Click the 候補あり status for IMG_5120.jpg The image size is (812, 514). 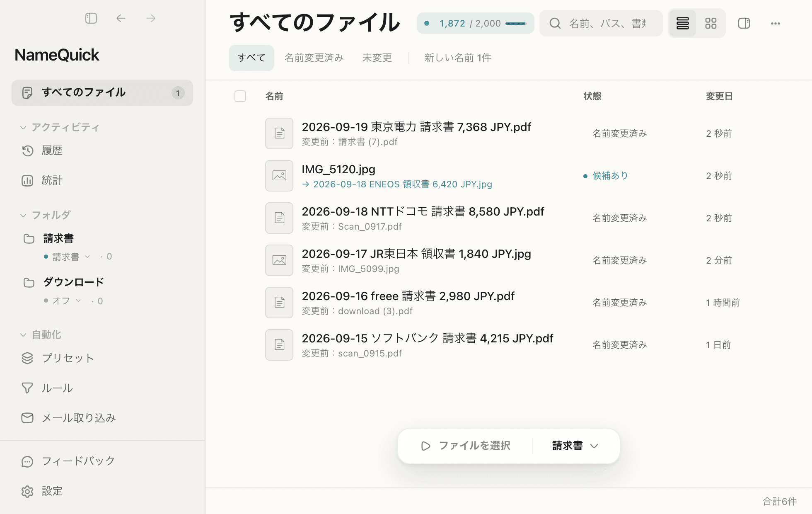point(606,176)
